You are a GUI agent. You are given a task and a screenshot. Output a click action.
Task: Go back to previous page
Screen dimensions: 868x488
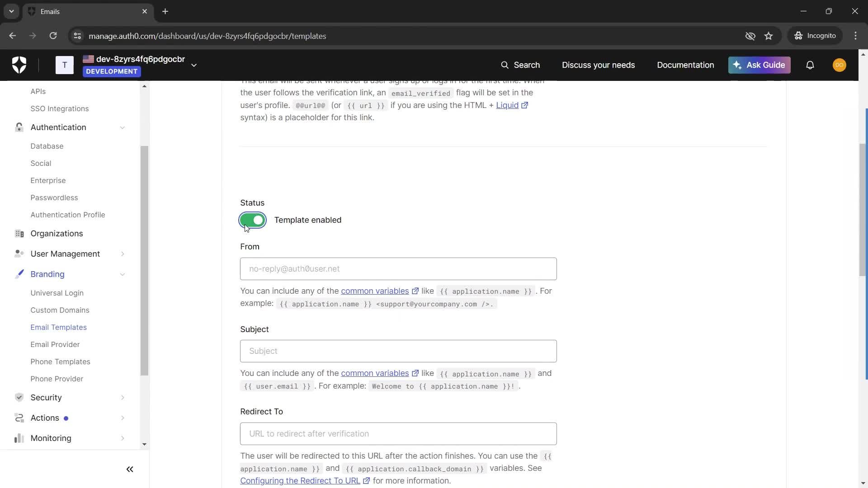(13, 36)
